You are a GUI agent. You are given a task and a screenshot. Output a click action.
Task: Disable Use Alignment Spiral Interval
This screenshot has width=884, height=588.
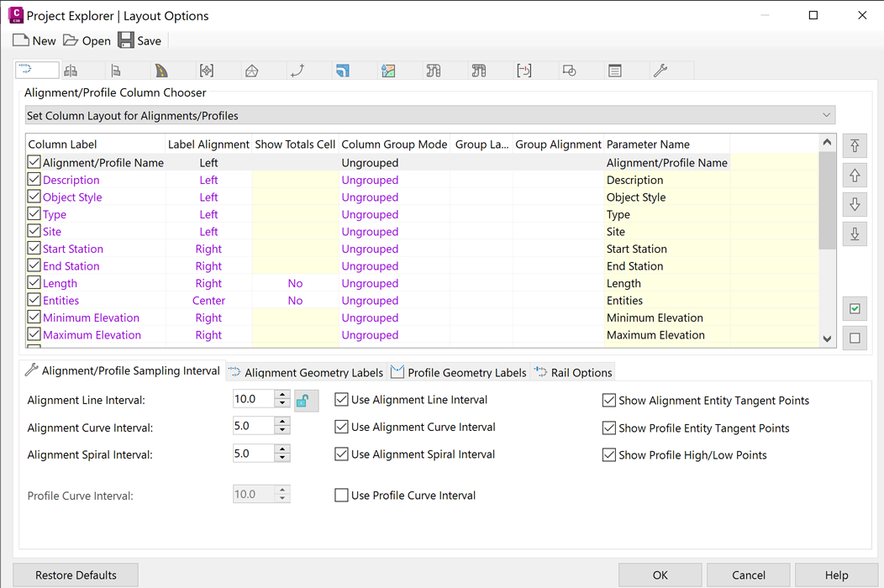click(341, 454)
